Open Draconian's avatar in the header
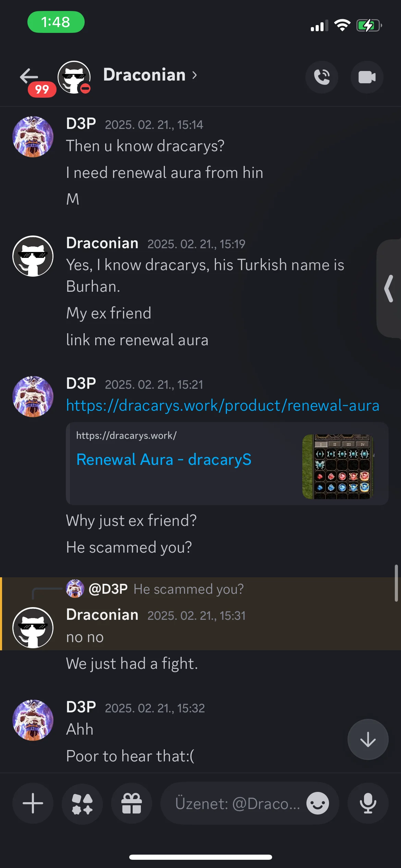 [x=74, y=77]
